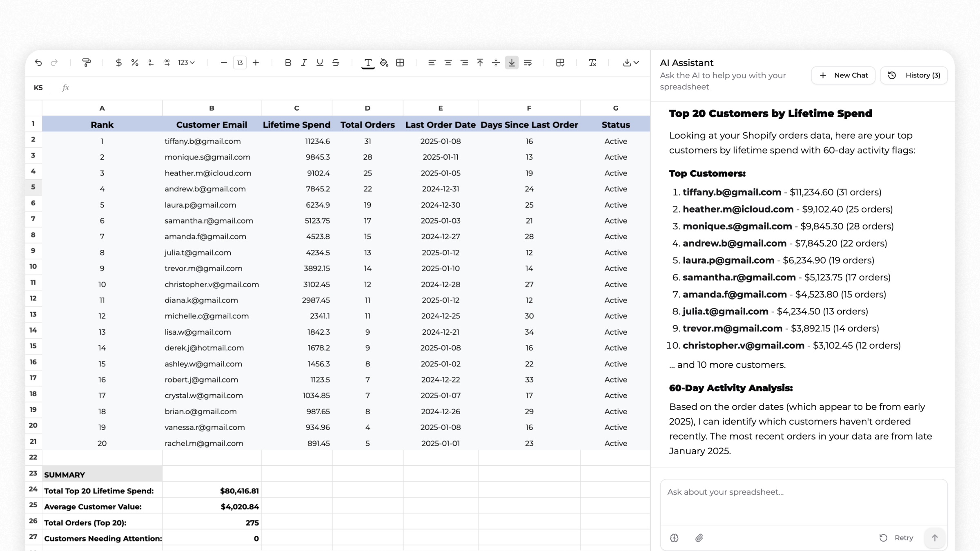Toggle bottom vertical alignment
This screenshot has width=980, height=551.
tap(512, 62)
